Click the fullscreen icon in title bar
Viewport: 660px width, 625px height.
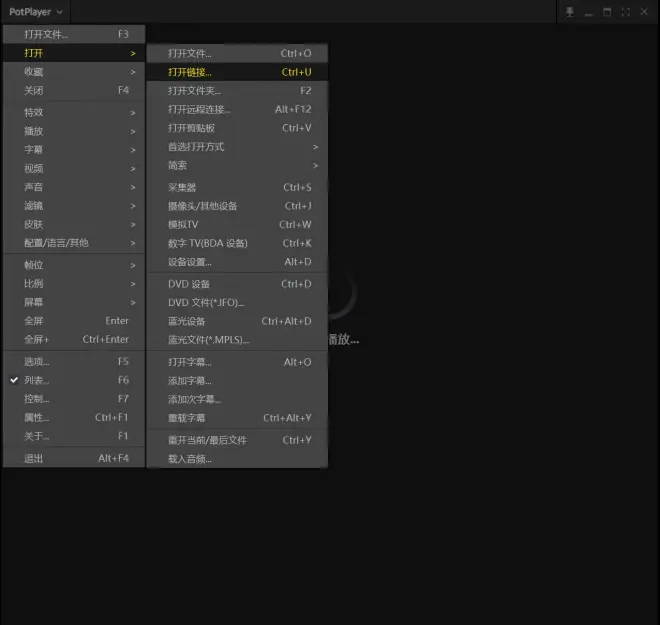point(625,12)
